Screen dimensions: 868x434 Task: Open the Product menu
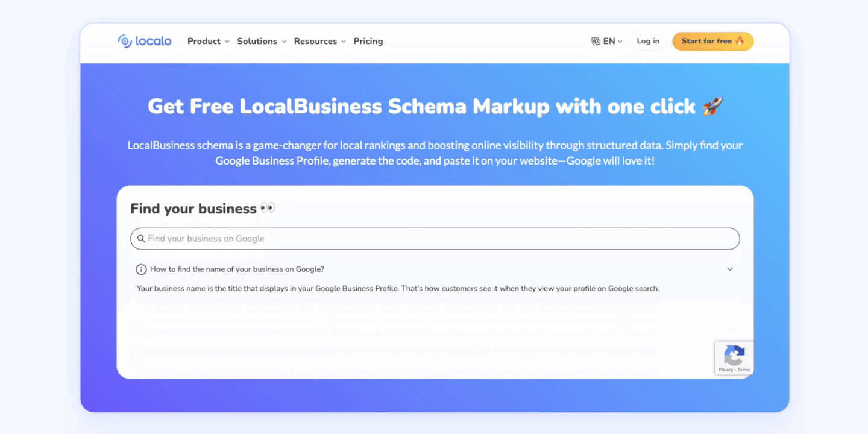pos(208,41)
